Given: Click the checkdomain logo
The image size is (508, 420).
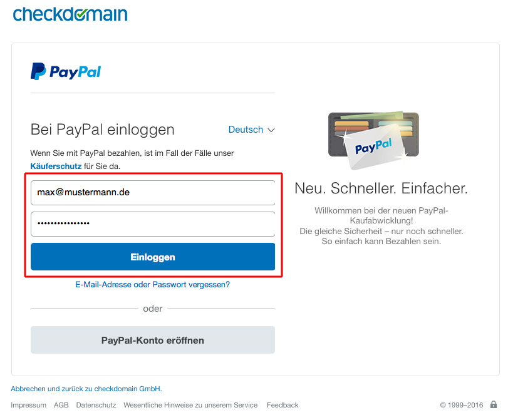Looking at the screenshot, I should point(70,14).
